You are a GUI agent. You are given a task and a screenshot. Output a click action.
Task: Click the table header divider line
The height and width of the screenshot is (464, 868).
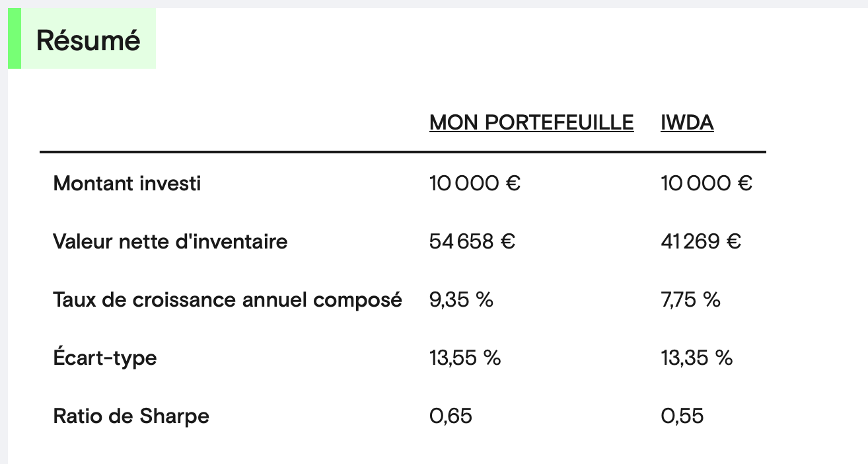point(403,152)
